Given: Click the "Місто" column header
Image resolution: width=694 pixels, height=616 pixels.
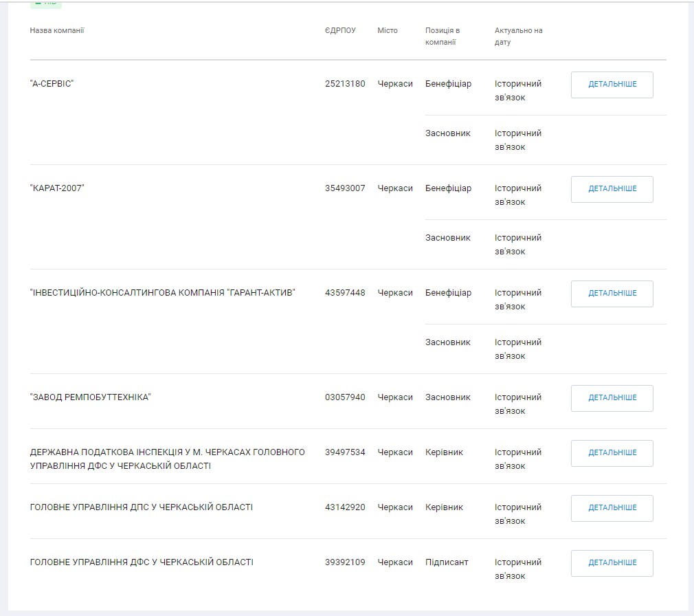Looking at the screenshot, I should (387, 30).
